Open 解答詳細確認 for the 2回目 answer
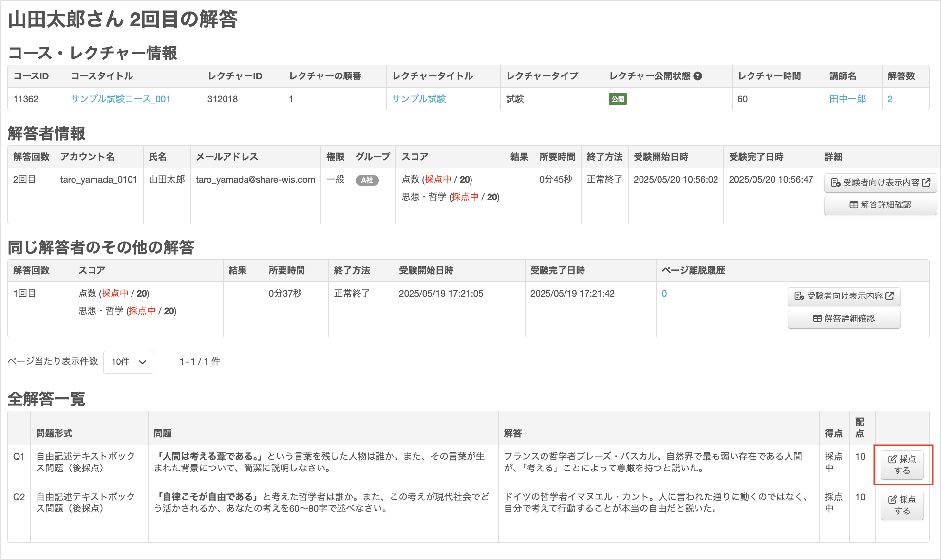 tap(880, 205)
